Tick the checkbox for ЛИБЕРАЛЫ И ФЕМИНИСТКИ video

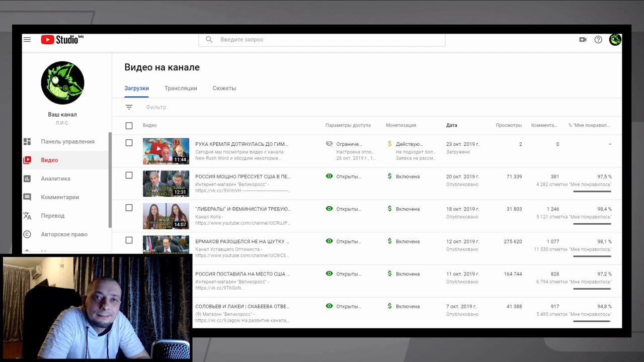click(129, 208)
